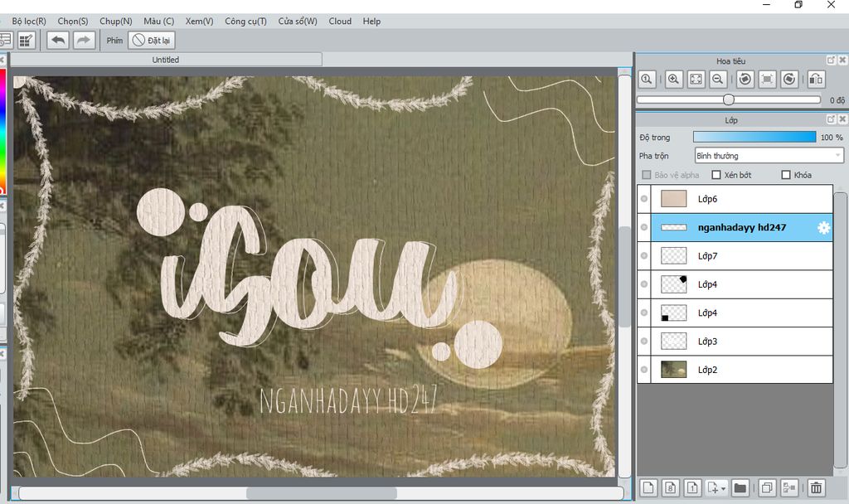The width and height of the screenshot is (849, 504).
Task: Toggle the Xén bớt clipping checkbox
Action: (x=716, y=175)
